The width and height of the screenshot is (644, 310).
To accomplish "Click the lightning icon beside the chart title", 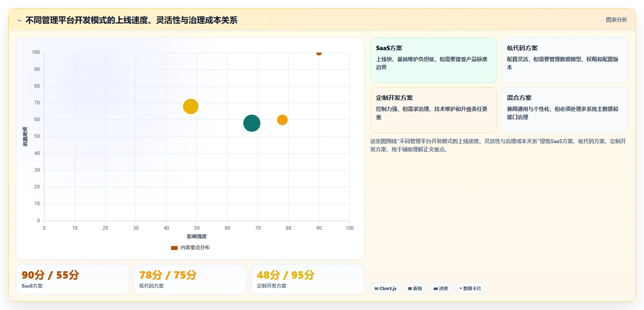I will 19,20.
